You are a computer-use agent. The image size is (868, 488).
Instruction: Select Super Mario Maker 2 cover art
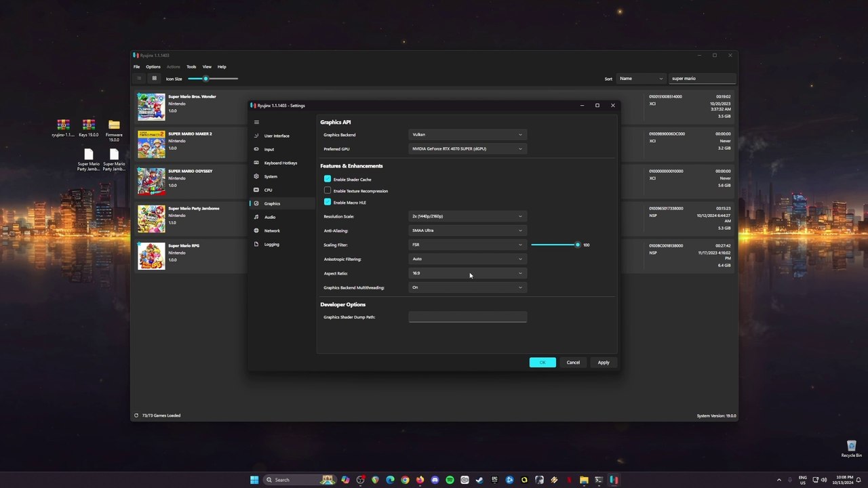[x=151, y=144]
